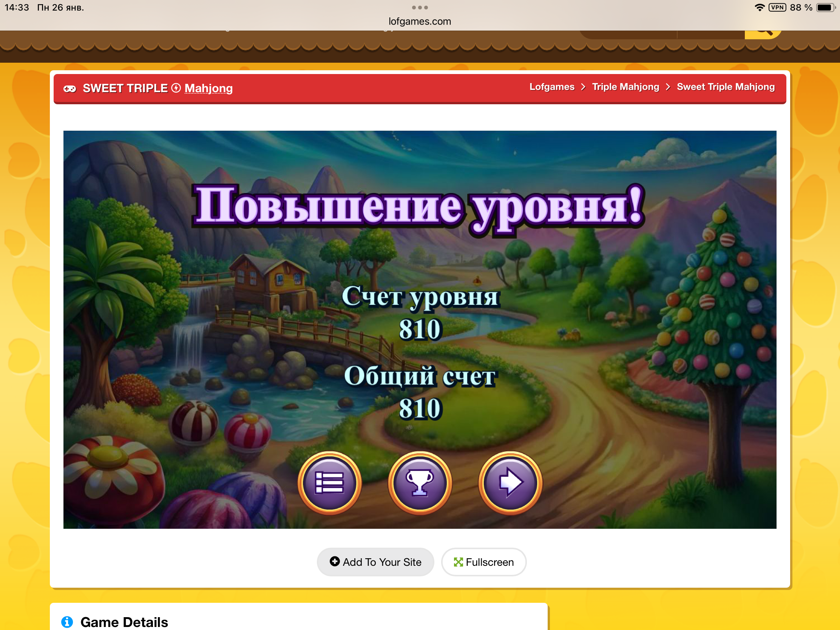The image size is (840, 630).
Task: Tap the green Fullscreen expand icon
Action: pos(458,562)
